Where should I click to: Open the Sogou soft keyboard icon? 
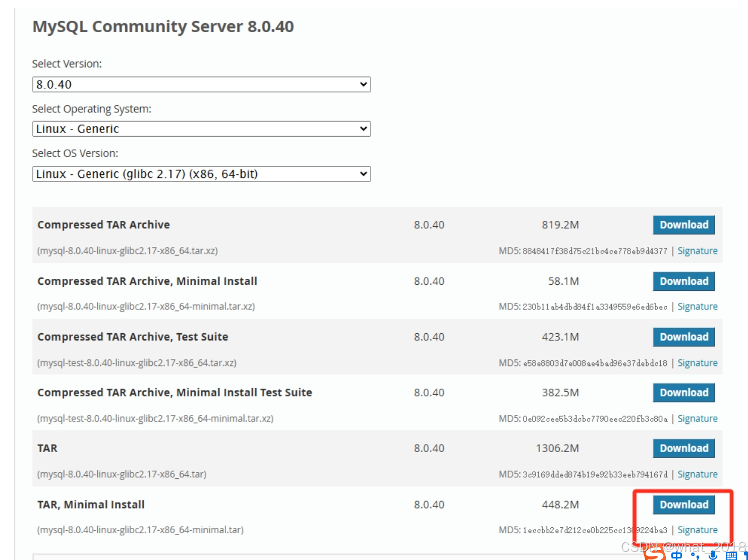(731, 556)
